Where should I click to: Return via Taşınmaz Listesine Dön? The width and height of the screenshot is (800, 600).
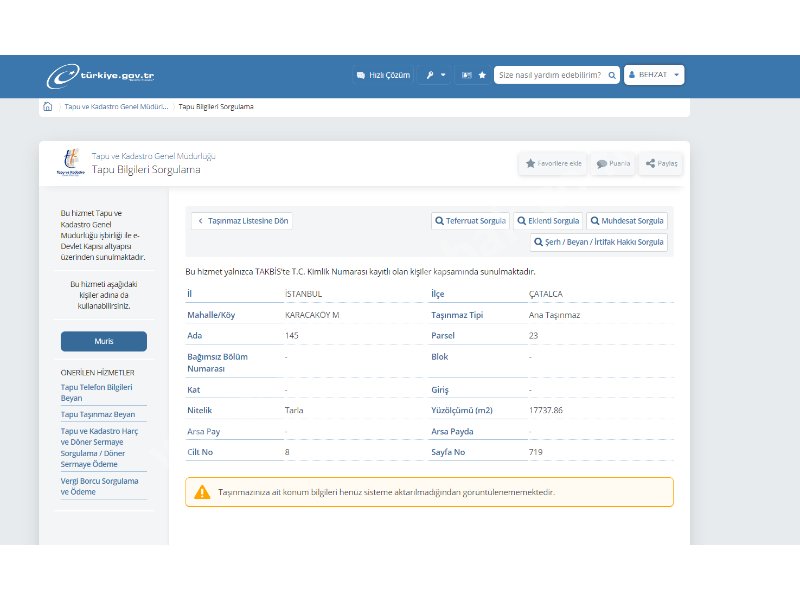[x=242, y=221]
